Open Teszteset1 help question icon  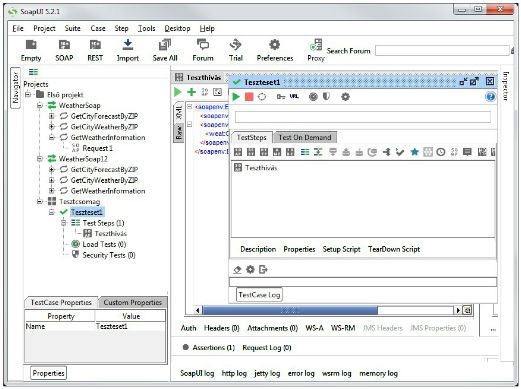490,97
